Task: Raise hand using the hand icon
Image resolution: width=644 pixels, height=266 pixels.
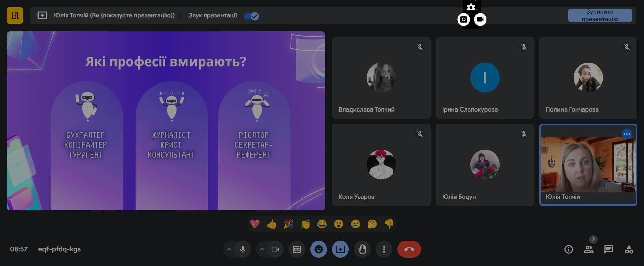Action: point(362,249)
